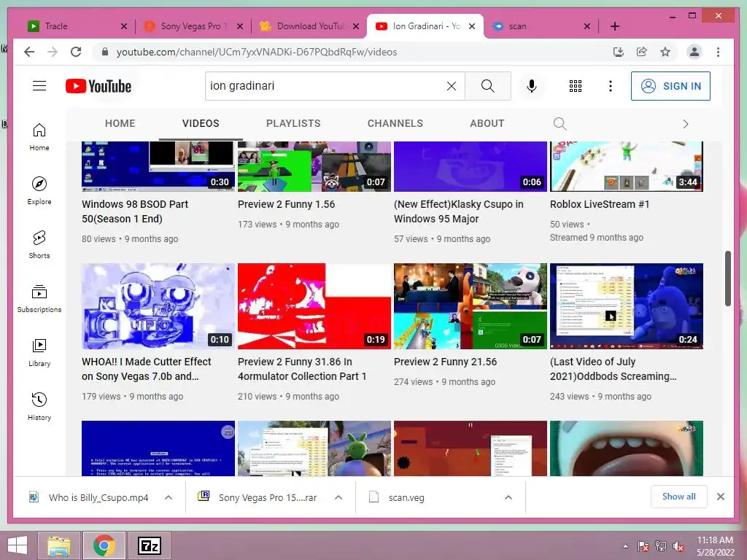Image resolution: width=747 pixels, height=560 pixels.
Task: Open the YouTube apps grid
Action: coord(576,86)
